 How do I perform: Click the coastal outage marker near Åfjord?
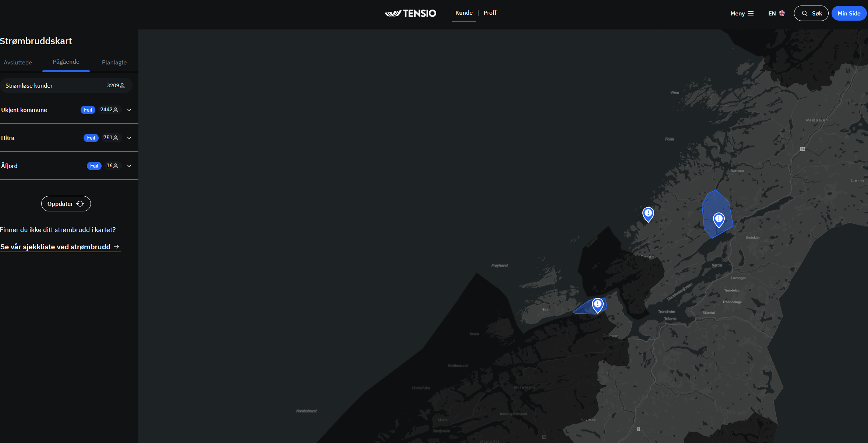(x=648, y=214)
